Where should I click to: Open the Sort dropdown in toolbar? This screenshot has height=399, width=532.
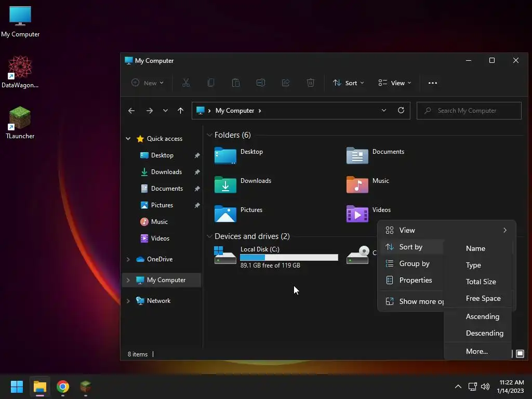[349, 83]
